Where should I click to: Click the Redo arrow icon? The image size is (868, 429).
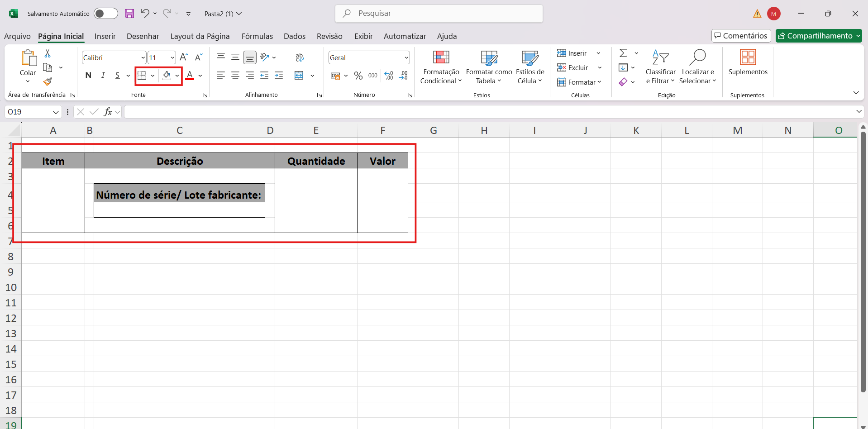[x=167, y=14]
